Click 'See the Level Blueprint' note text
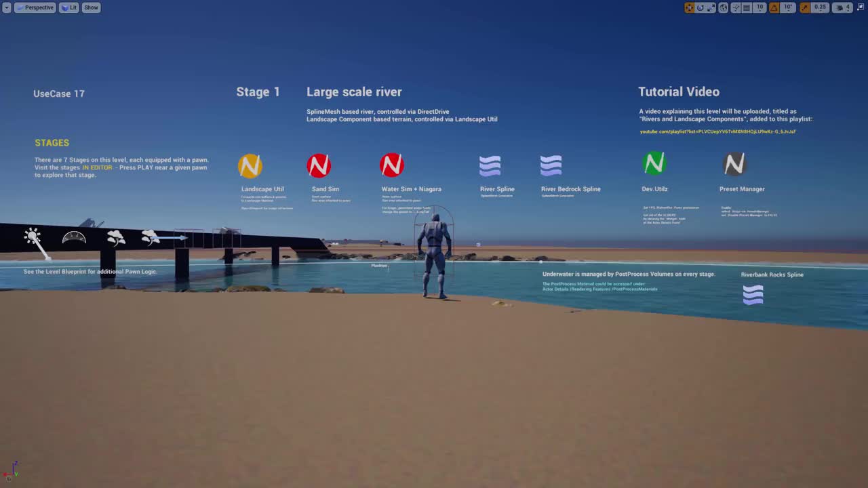The image size is (868, 488). pyautogui.click(x=90, y=272)
